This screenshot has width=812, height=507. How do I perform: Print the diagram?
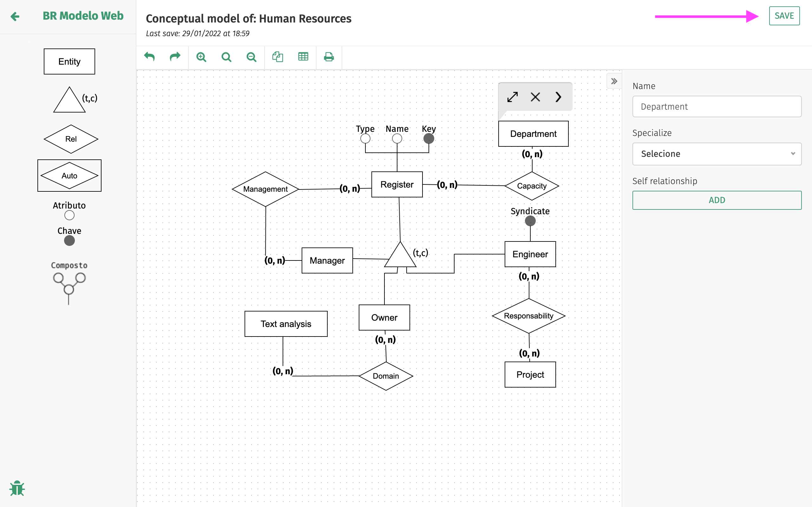[329, 57]
